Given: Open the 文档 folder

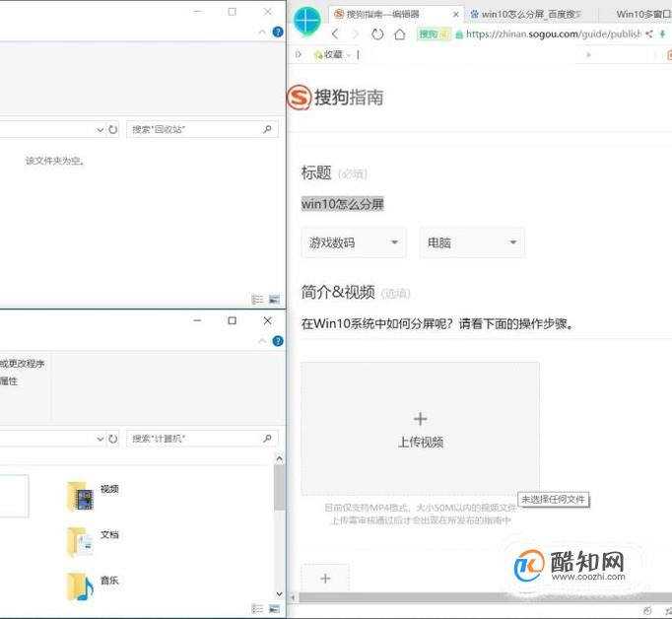Looking at the screenshot, I should tap(93, 541).
